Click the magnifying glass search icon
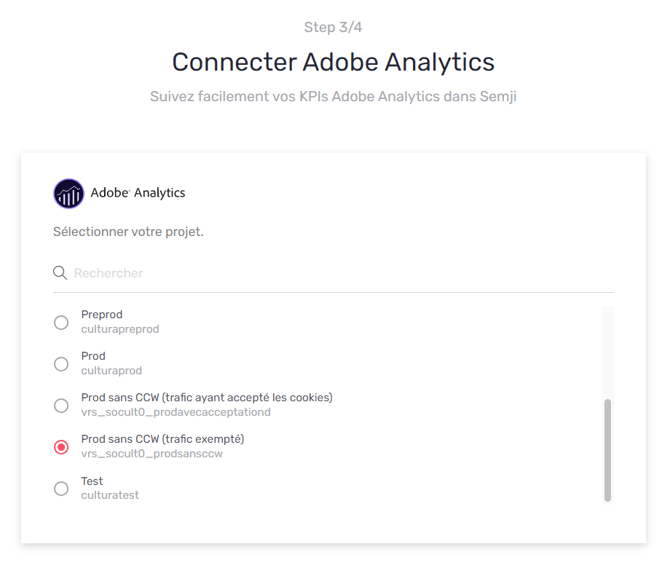Viewport: 670px width, 568px height. tap(60, 273)
